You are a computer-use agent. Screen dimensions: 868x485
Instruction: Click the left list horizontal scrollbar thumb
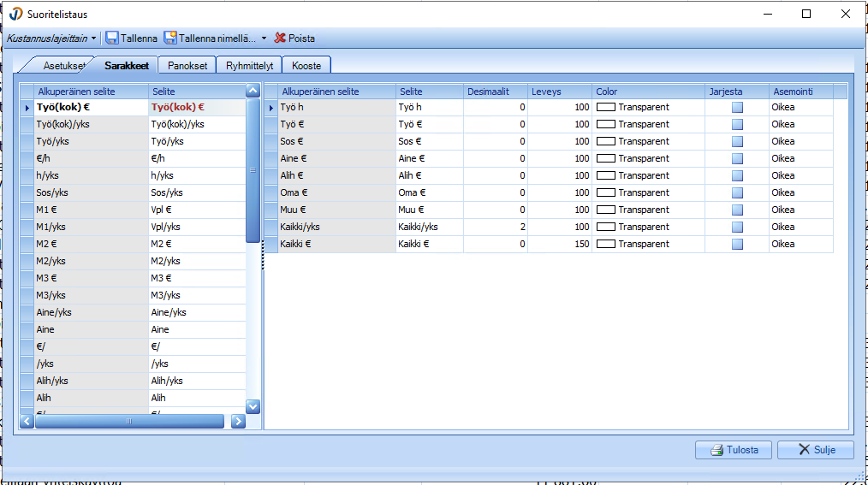coord(129,422)
